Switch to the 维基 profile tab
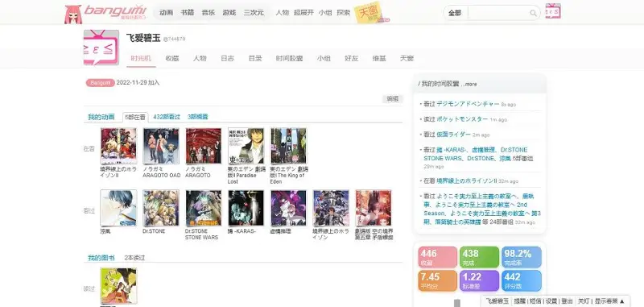Viewport: 644px width, 307px height. click(379, 58)
